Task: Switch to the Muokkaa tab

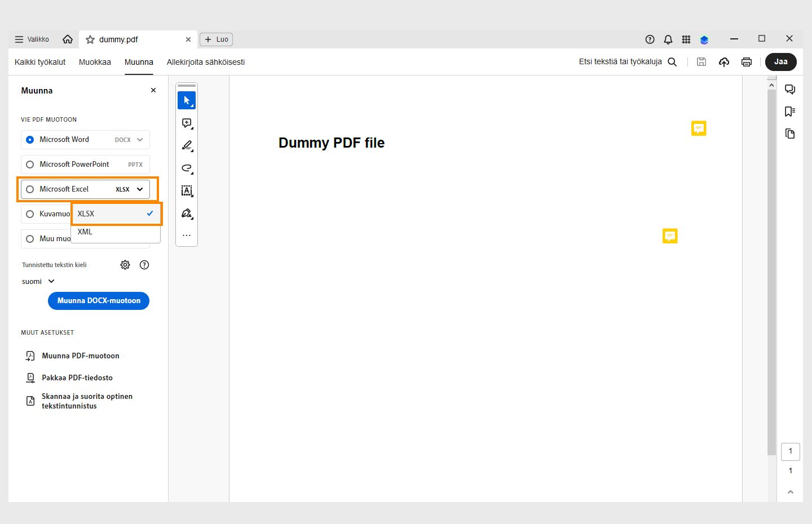Action: click(x=95, y=62)
